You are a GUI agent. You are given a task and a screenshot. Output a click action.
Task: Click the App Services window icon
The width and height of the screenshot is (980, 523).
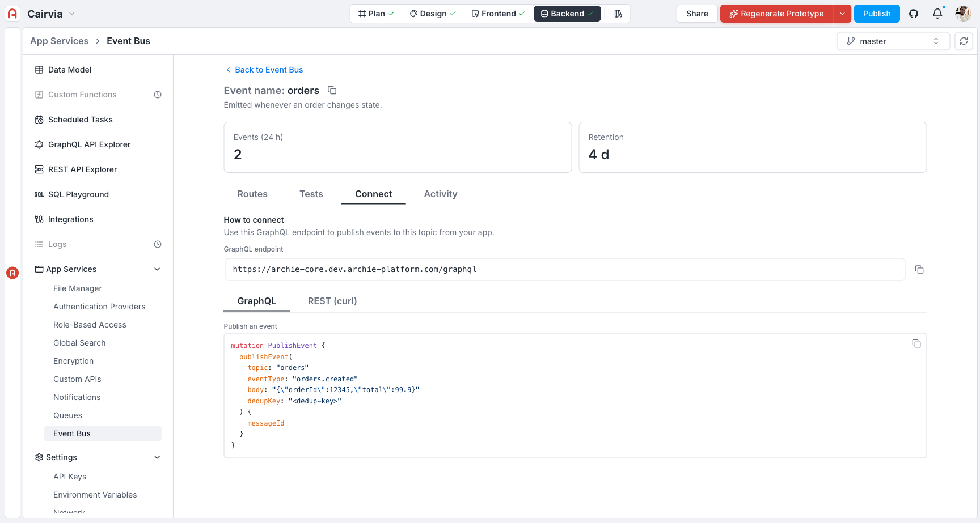coord(39,269)
